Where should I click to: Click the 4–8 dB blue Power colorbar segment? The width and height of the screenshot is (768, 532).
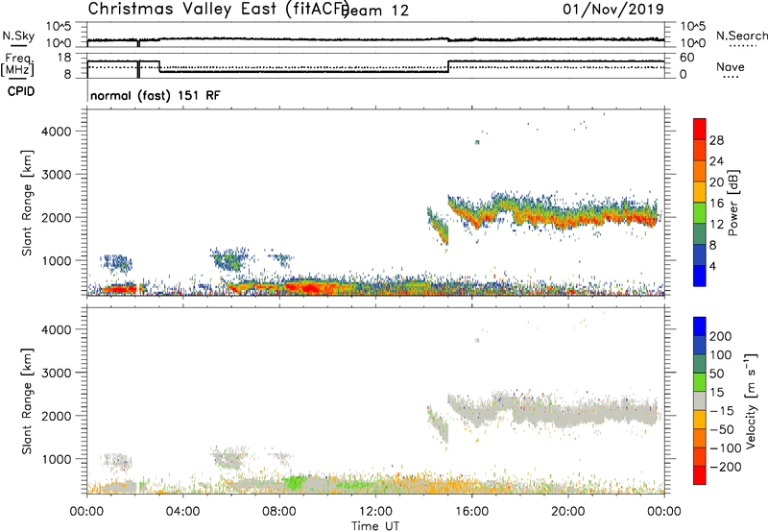coord(700,255)
